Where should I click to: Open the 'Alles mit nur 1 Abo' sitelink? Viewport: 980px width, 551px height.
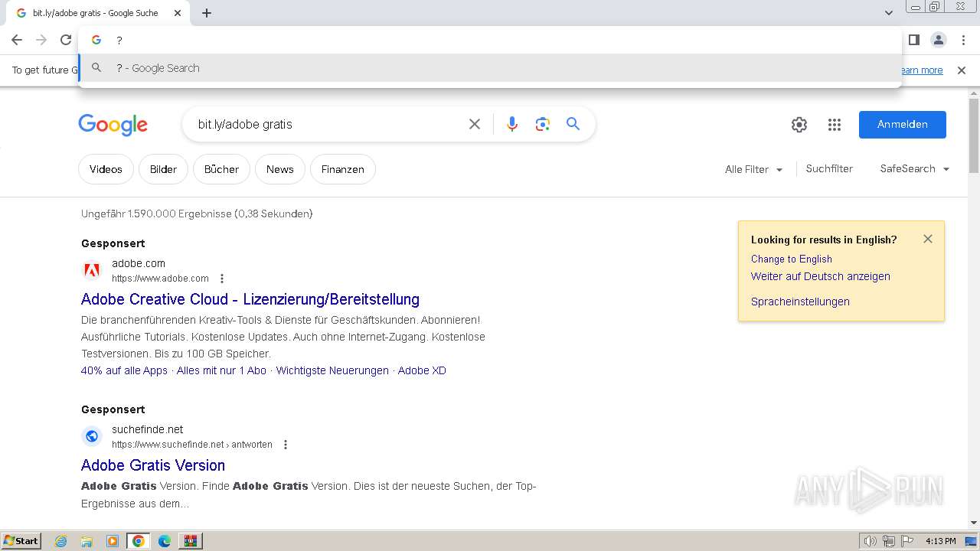click(x=221, y=370)
